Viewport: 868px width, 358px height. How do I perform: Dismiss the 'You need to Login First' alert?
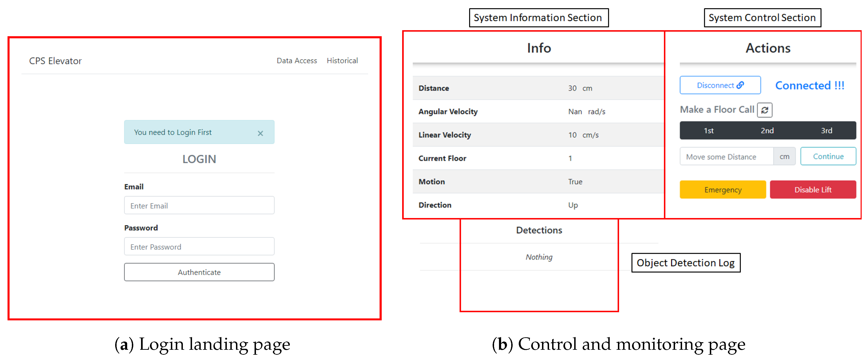[260, 134]
